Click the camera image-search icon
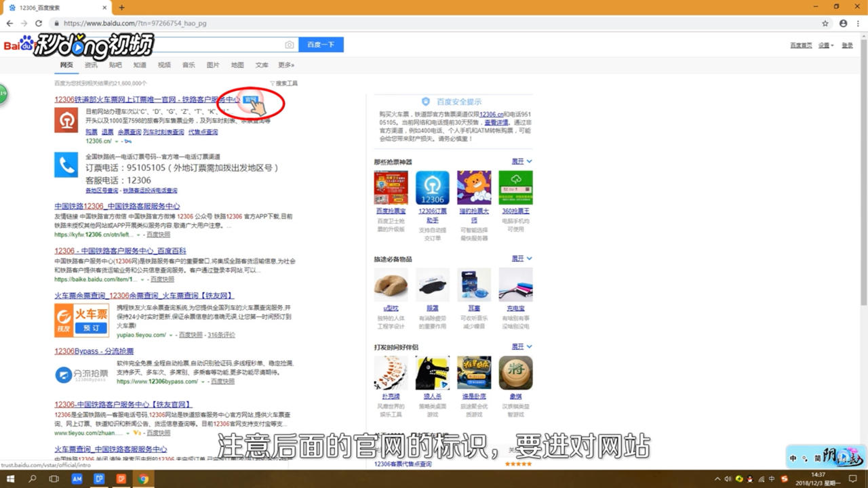This screenshot has width=868, height=488. coord(290,45)
